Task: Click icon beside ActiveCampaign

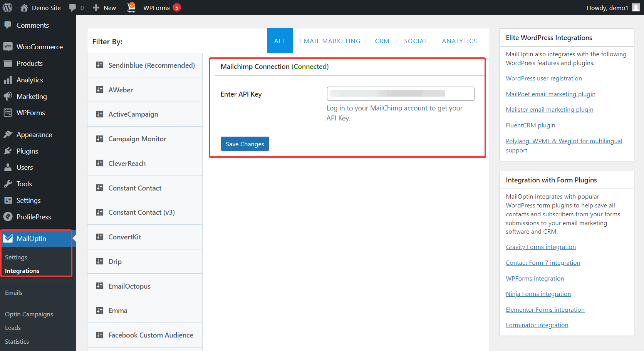Action: click(100, 114)
